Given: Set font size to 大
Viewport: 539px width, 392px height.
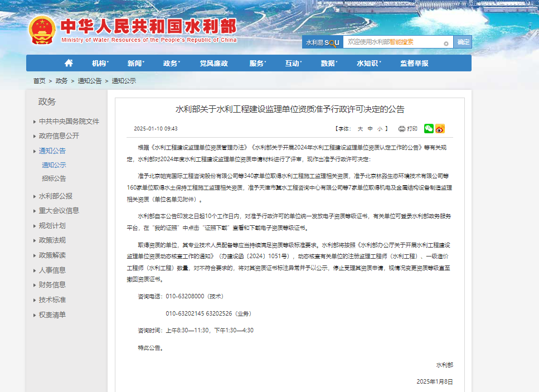Looking at the screenshot, I should (x=360, y=129).
